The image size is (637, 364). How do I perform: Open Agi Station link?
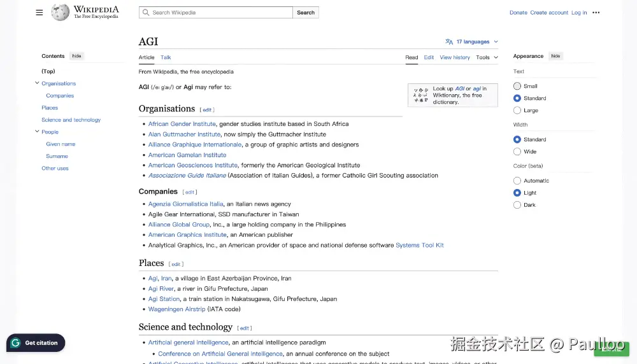point(164,298)
